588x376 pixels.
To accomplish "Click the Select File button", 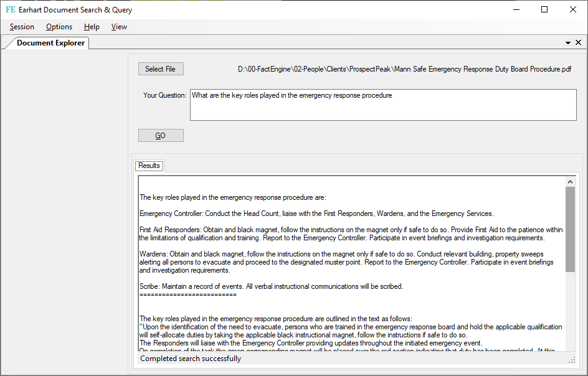I will coord(161,69).
